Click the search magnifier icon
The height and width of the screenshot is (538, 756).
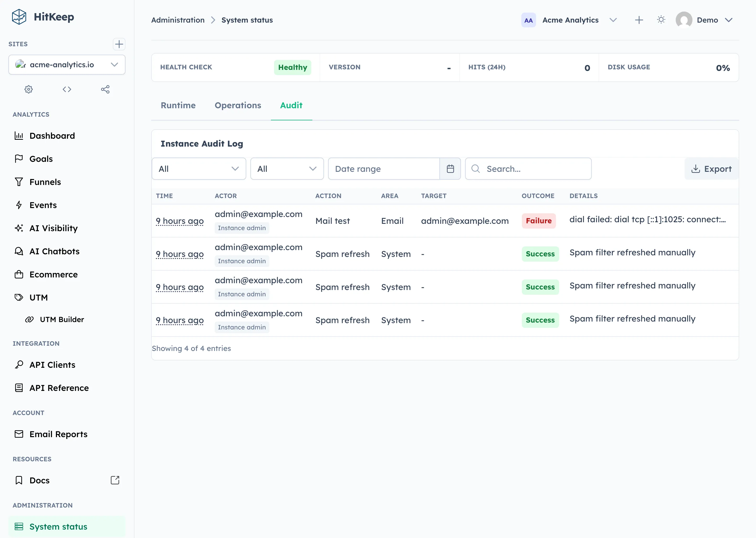point(476,169)
